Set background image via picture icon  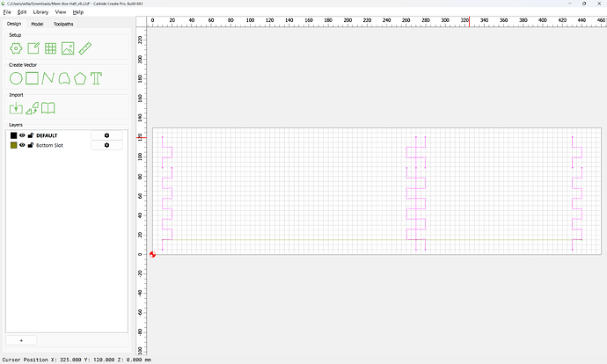[68, 48]
